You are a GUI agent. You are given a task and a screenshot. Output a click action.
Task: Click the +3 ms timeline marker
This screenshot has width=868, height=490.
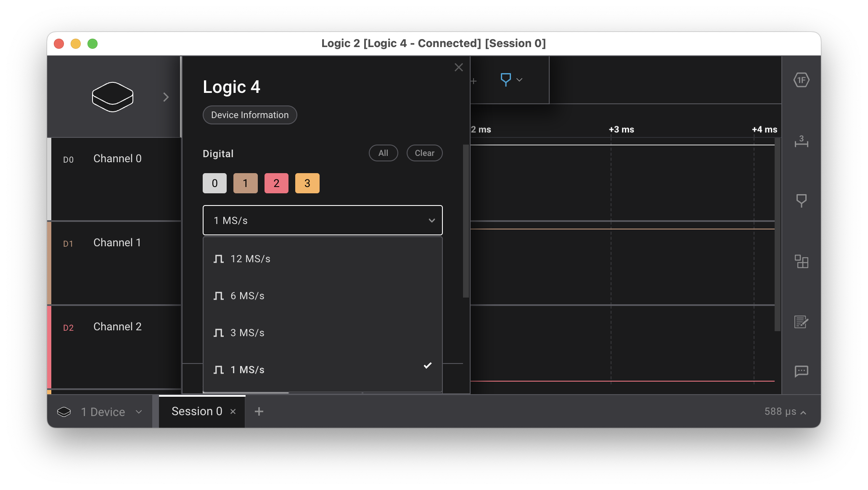click(621, 129)
